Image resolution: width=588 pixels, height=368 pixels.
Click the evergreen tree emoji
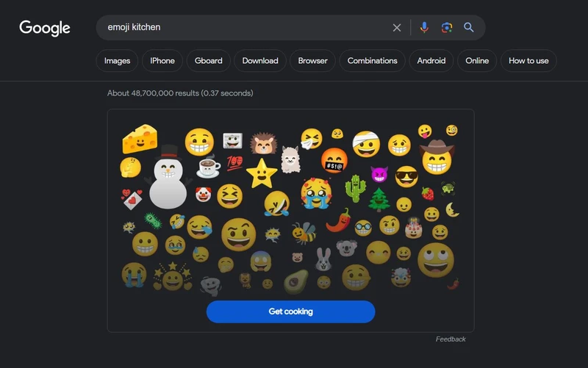click(379, 200)
